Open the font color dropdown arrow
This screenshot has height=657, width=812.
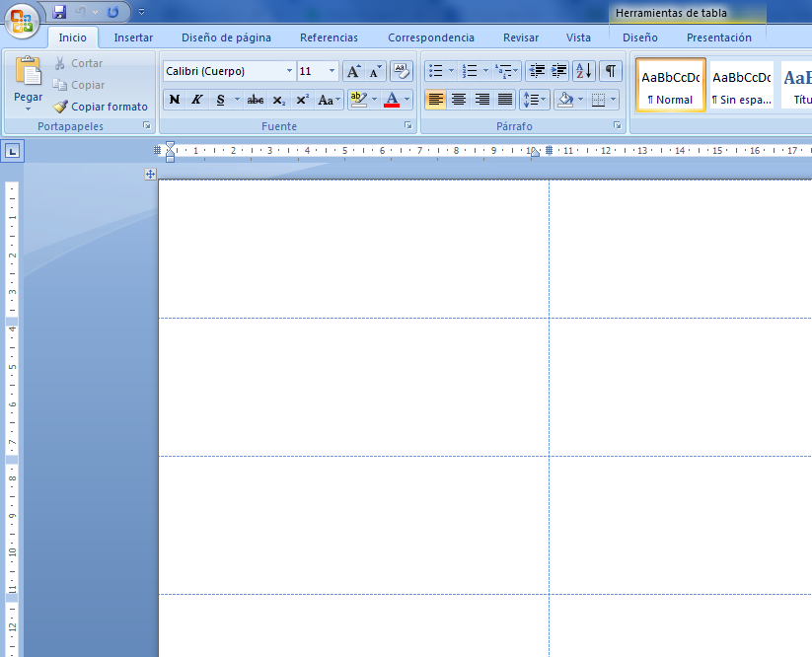coord(407,100)
